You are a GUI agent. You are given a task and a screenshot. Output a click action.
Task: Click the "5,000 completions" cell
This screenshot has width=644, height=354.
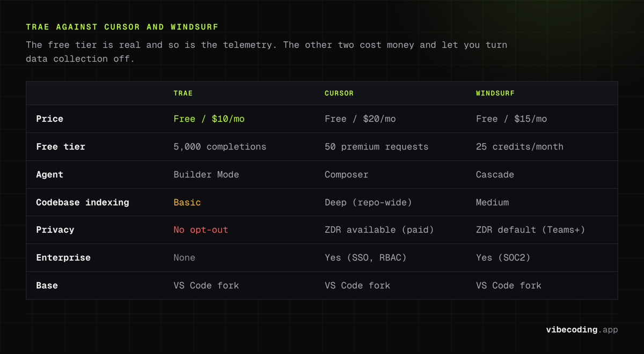[220, 147]
